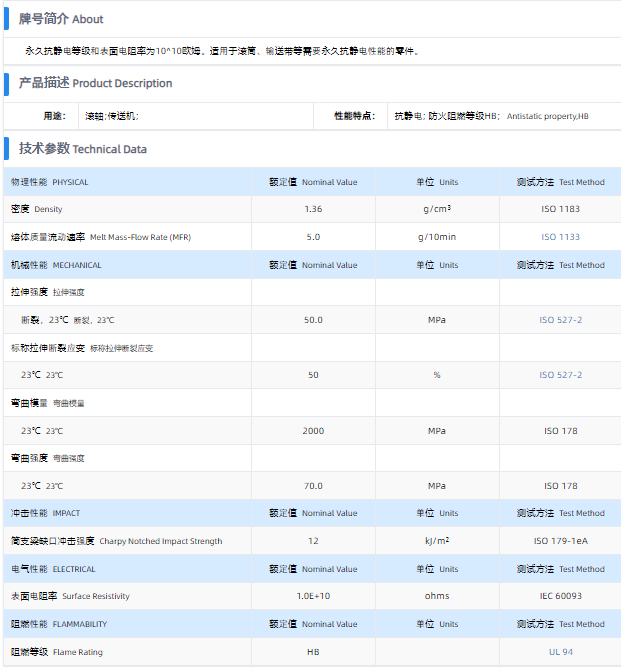Select the Surface Resistivity value 1.0E+10

point(313,596)
